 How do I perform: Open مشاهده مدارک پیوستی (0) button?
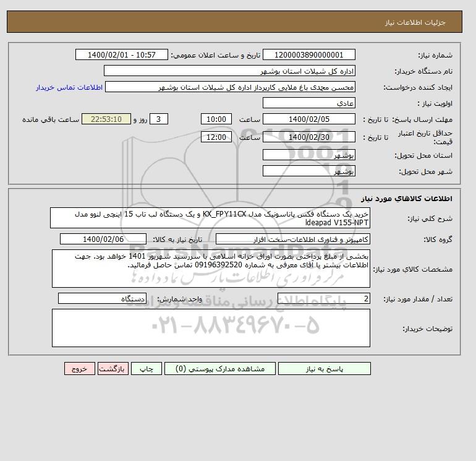220,368
